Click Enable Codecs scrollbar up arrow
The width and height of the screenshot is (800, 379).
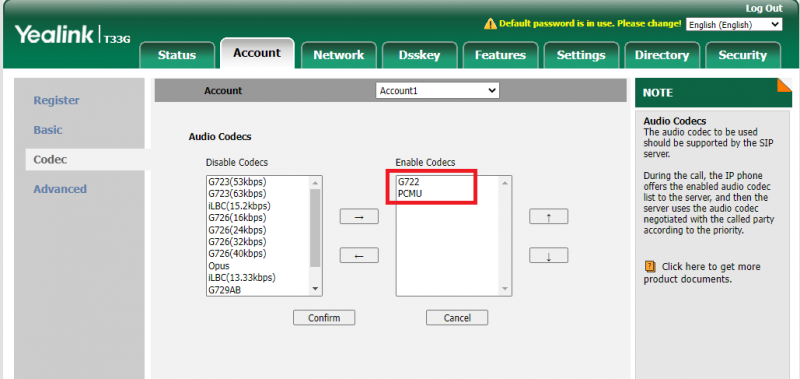click(505, 183)
